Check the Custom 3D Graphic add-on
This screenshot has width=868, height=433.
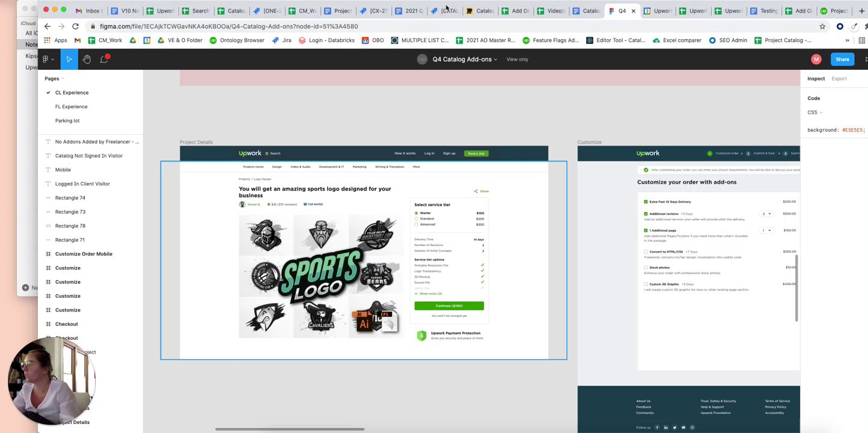coord(646,284)
